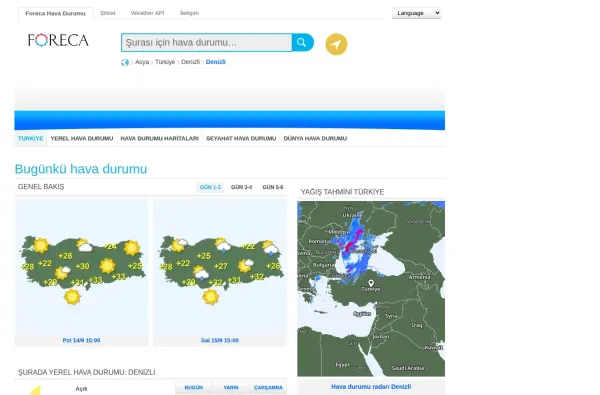Click the bold Denizli breadcrumb link
This screenshot has width=600, height=395.
click(216, 62)
